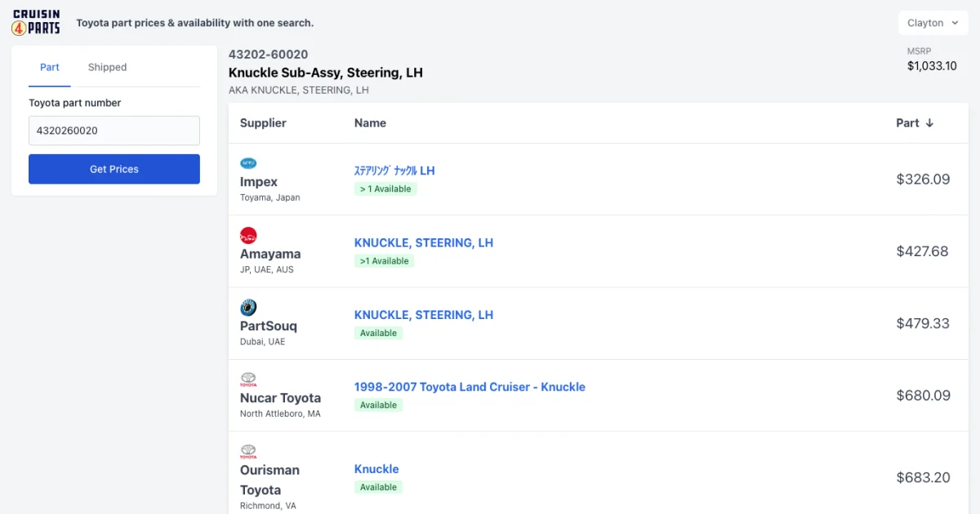Open Ourisman Toyota Knuckle link

click(376, 469)
